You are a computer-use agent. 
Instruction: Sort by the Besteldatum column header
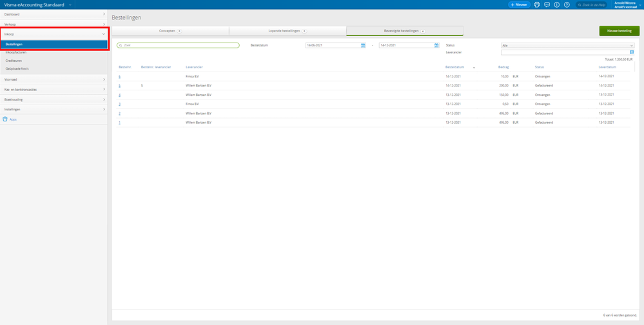pyautogui.click(x=455, y=67)
